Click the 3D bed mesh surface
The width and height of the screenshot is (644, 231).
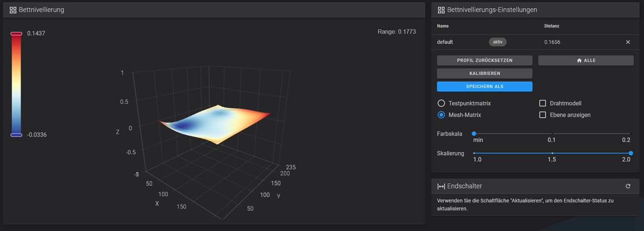214,125
